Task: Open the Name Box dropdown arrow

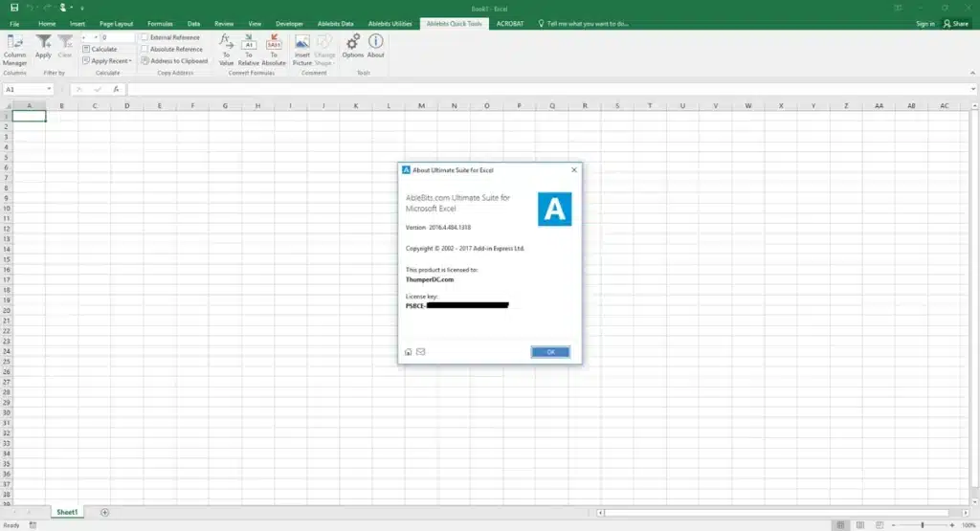Action: 49,89
